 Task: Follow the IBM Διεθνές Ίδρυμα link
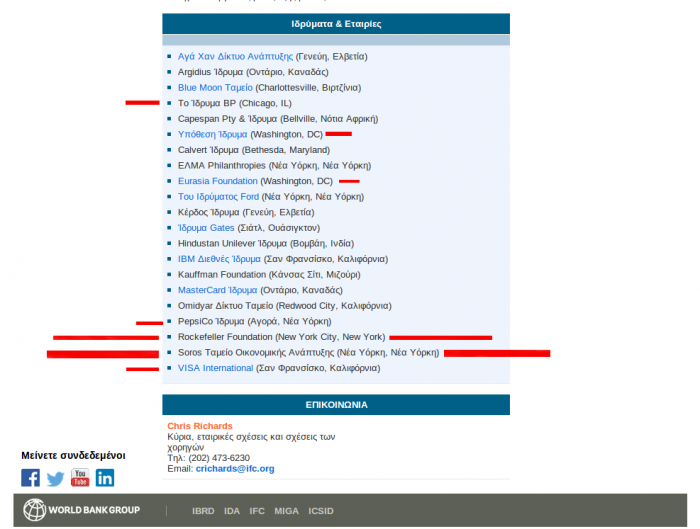[219, 259]
